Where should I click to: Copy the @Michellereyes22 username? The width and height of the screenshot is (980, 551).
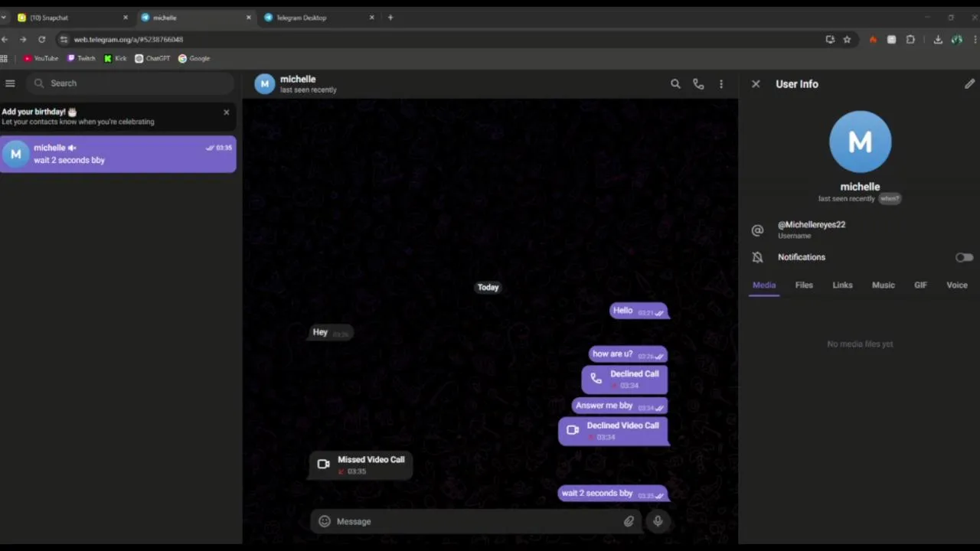coord(812,224)
